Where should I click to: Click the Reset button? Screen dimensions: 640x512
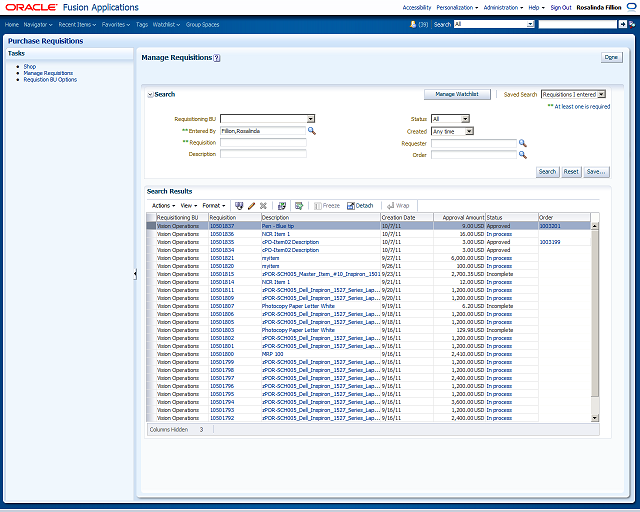point(571,172)
